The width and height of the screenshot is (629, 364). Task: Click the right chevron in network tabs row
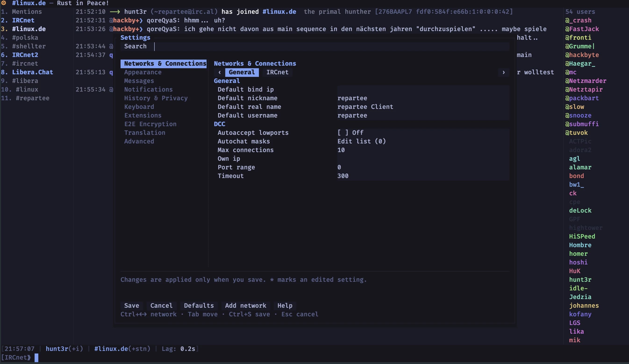(504, 72)
